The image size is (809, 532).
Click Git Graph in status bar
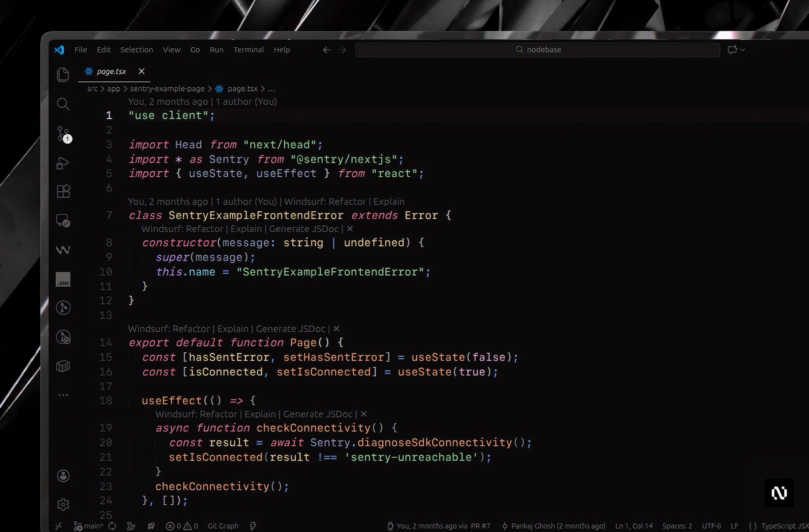coord(223,526)
